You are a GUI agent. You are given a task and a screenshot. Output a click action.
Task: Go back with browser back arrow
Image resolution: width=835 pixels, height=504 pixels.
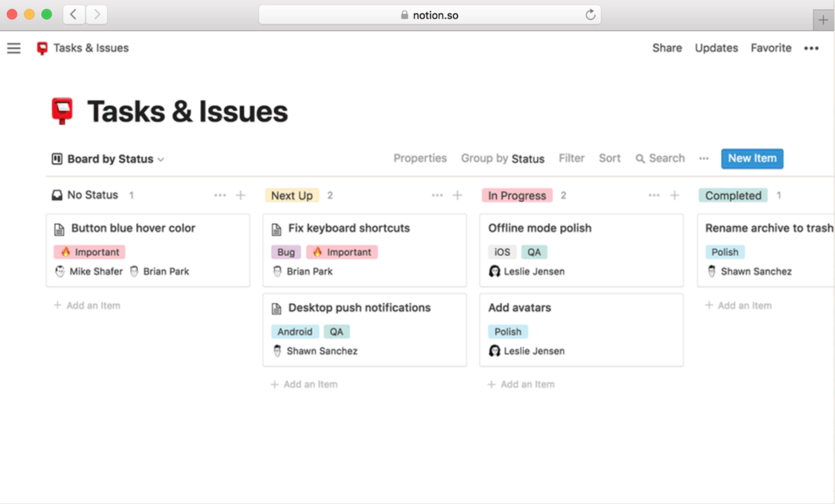click(73, 14)
